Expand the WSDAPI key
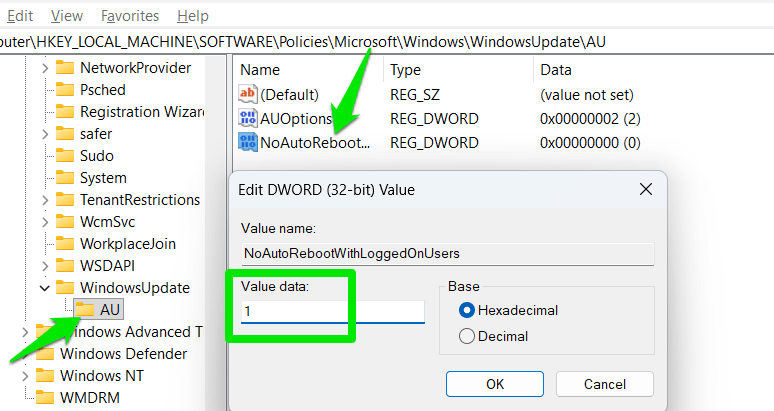The width and height of the screenshot is (774, 411). (x=45, y=266)
